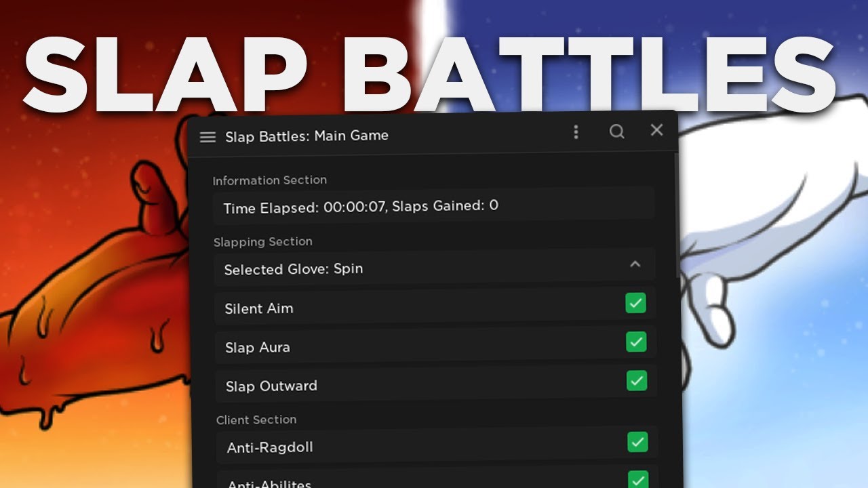The image size is (868, 488).
Task: Open the three-dot more options menu
Action: point(576,131)
